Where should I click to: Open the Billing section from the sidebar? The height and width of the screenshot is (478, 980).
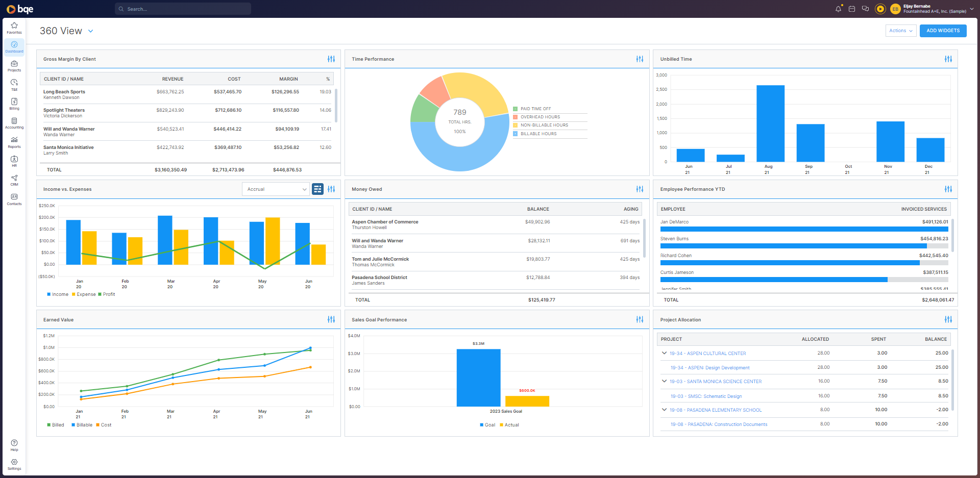click(14, 104)
